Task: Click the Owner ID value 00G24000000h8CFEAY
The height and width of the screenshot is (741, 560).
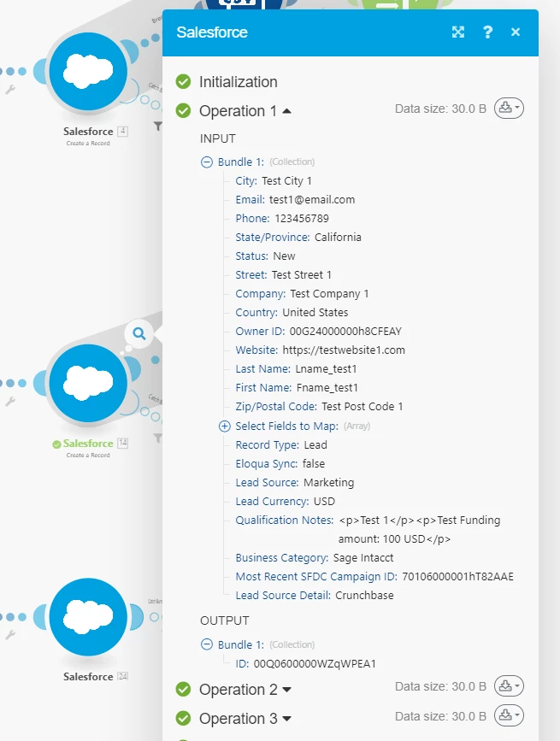Action: coord(345,332)
